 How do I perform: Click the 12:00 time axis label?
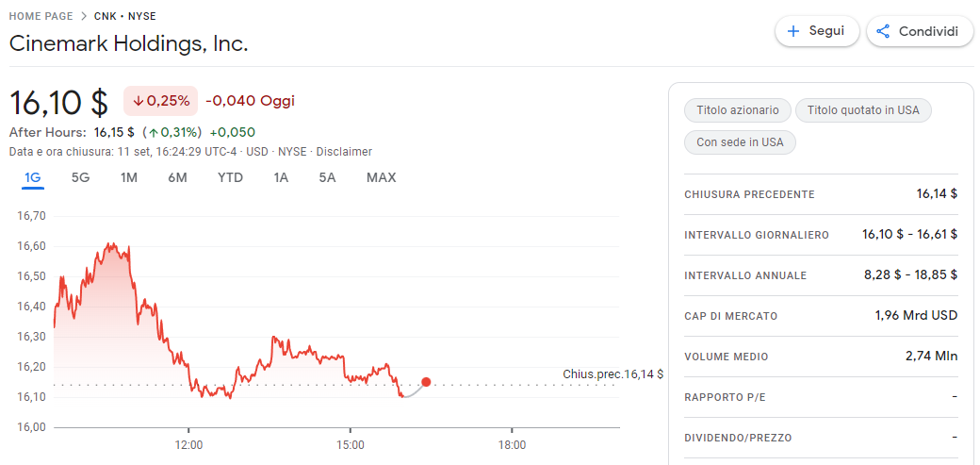pos(188,446)
